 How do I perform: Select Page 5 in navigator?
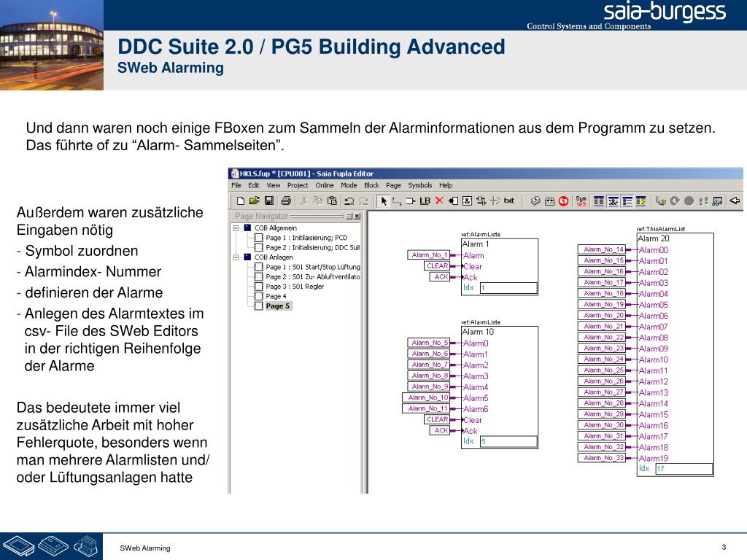(x=278, y=306)
